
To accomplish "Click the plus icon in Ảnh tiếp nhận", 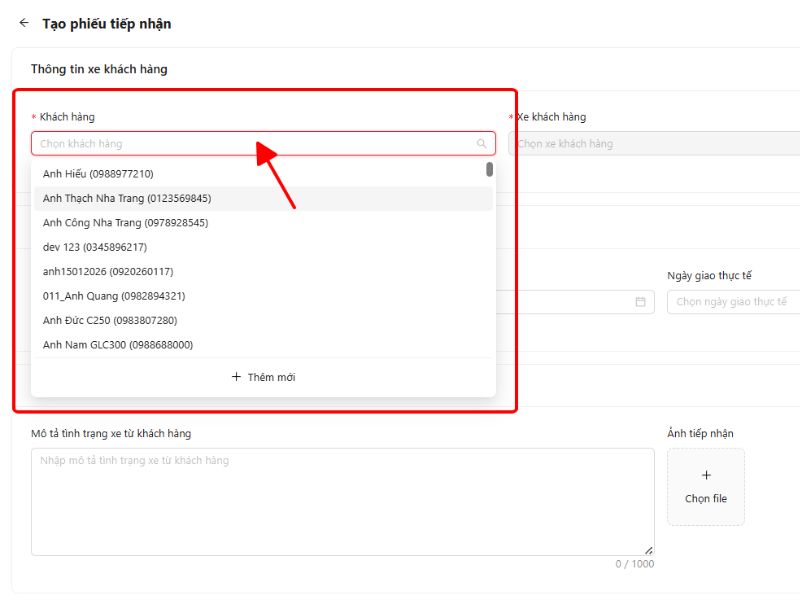I will [706, 476].
